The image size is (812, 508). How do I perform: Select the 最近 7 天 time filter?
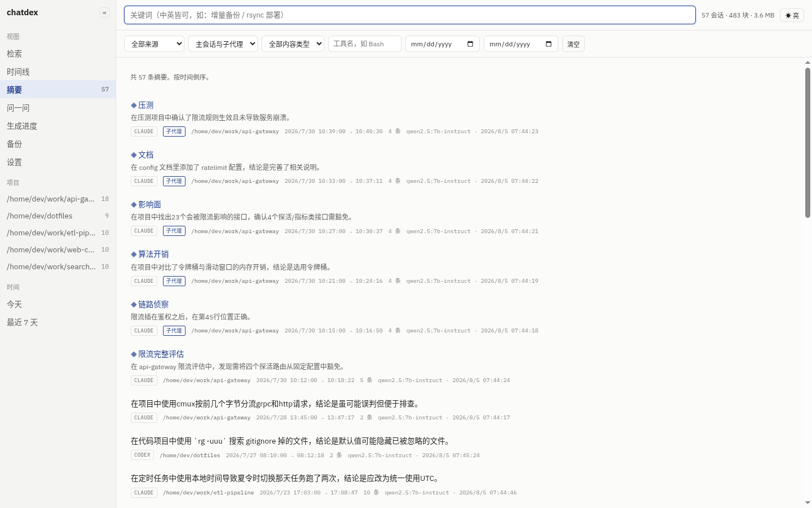(x=58, y=322)
